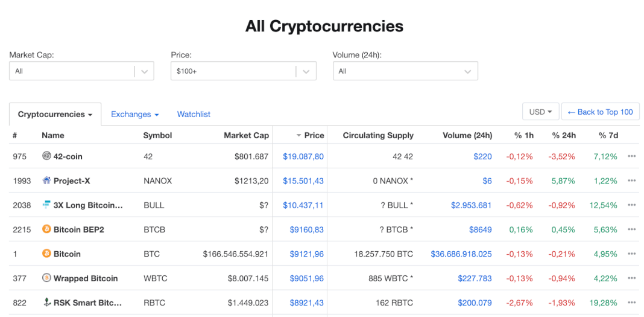644x317 pixels.
Task: Open the 3X Long Bitcoin name link
Action: coord(88,205)
